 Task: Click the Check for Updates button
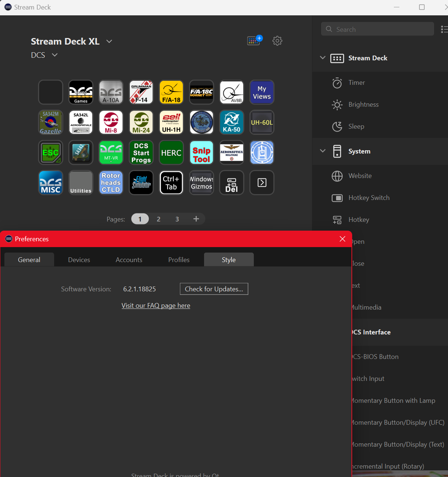[214, 289]
